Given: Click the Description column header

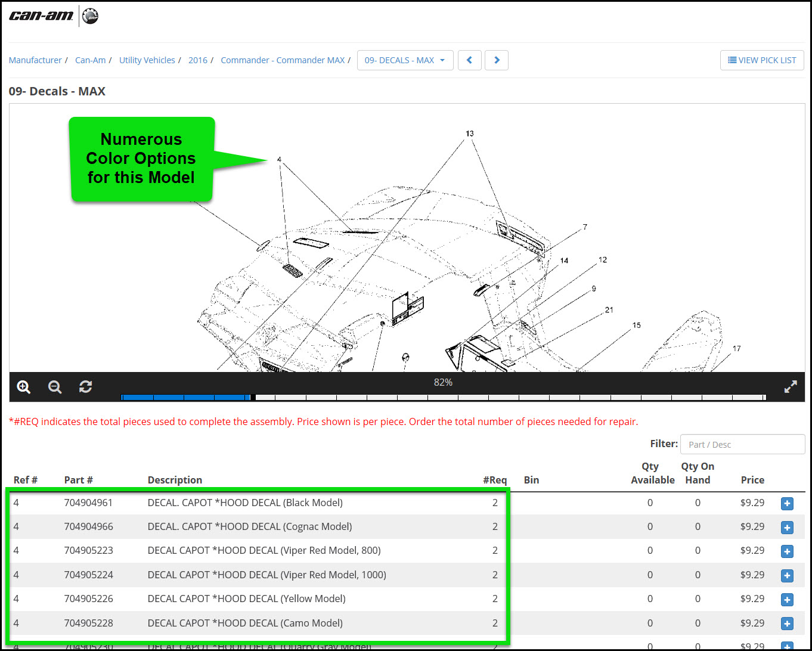Looking at the screenshot, I should [x=175, y=480].
